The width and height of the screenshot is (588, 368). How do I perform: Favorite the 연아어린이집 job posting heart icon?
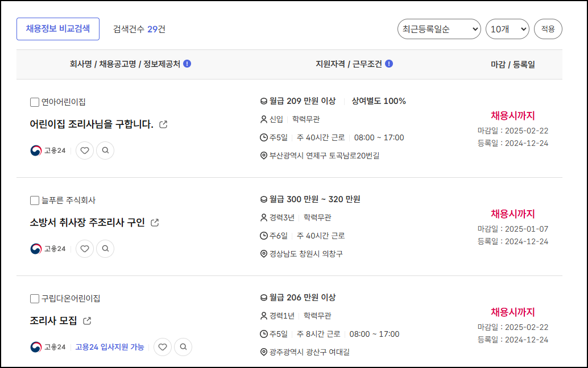coord(84,150)
